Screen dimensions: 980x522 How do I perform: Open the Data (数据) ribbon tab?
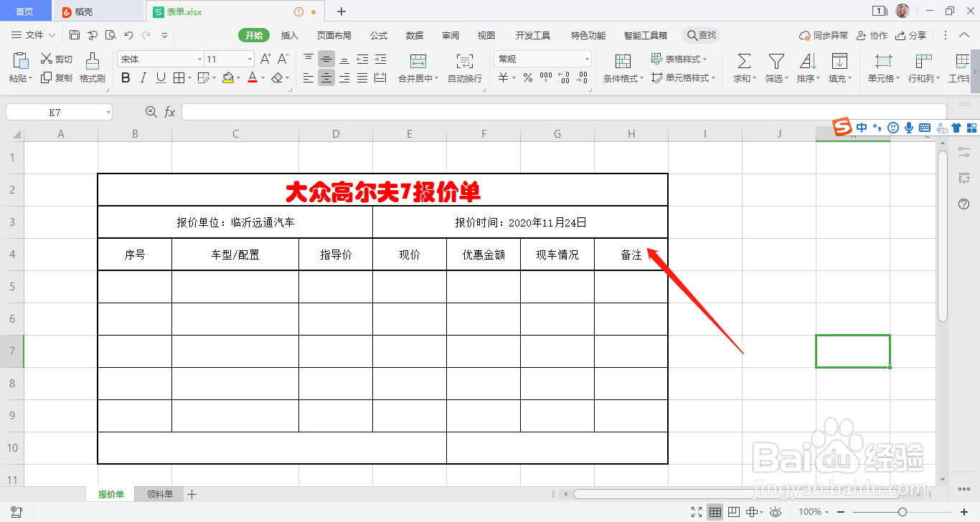415,35
